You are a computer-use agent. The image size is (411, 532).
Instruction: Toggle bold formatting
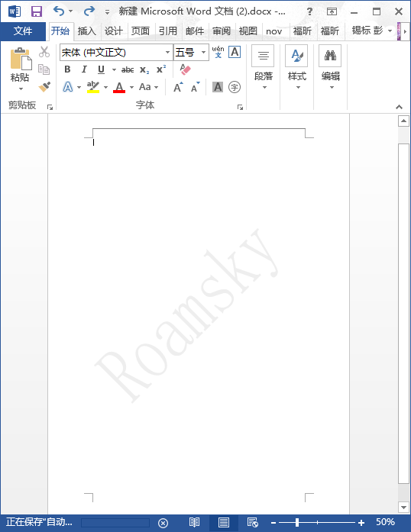[67, 69]
